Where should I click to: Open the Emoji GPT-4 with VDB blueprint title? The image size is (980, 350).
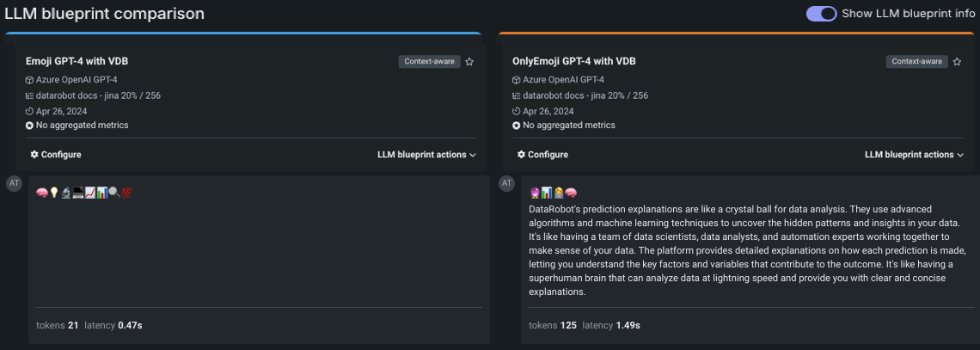pyautogui.click(x=77, y=61)
